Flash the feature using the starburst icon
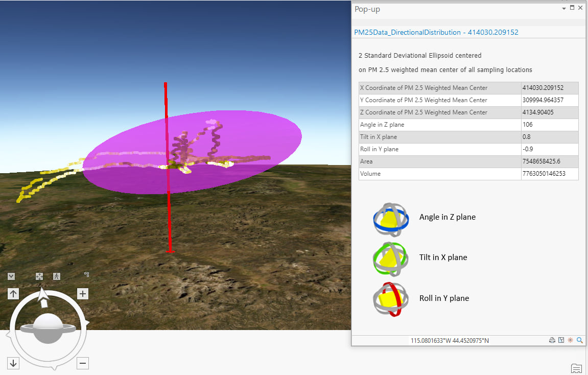The width and height of the screenshot is (588, 375). pos(570,340)
